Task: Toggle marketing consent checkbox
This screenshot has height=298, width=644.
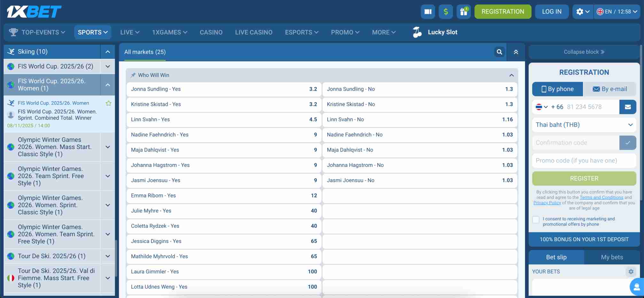Action: coord(536,220)
